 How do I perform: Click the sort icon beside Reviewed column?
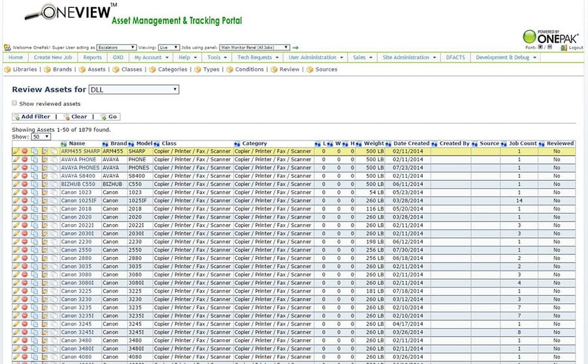[x=542, y=144]
